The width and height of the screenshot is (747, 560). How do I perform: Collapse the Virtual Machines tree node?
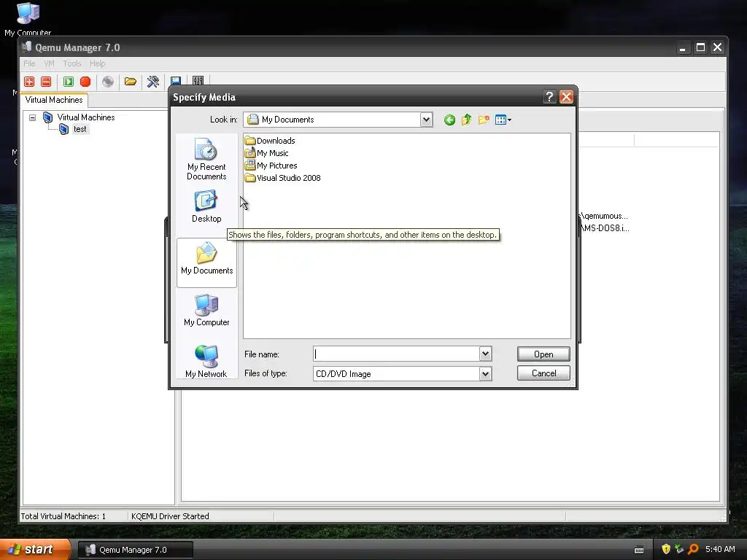click(x=32, y=117)
